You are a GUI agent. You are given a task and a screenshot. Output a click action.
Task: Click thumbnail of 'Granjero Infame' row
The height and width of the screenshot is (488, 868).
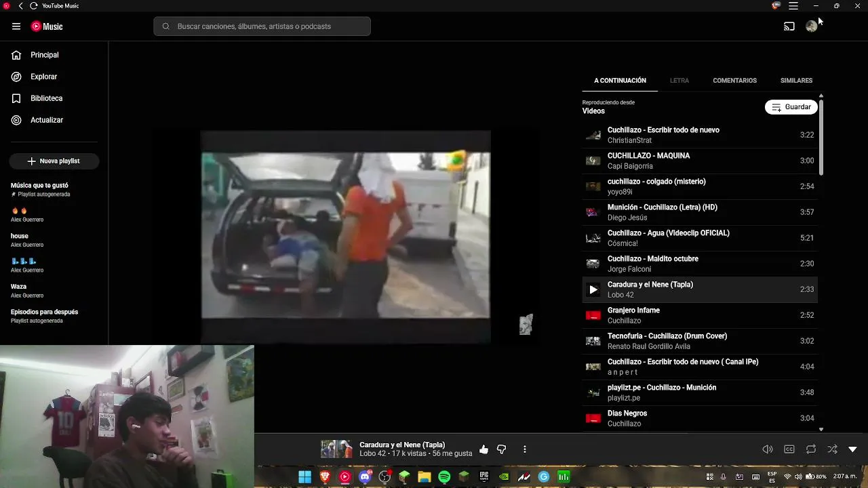pyautogui.click(x=593, y=315)
